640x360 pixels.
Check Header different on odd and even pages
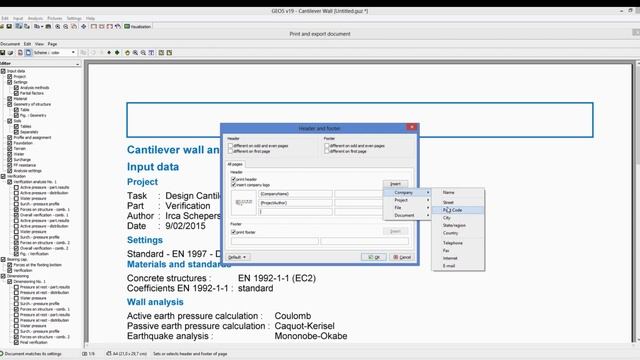(x=230, y=146)
